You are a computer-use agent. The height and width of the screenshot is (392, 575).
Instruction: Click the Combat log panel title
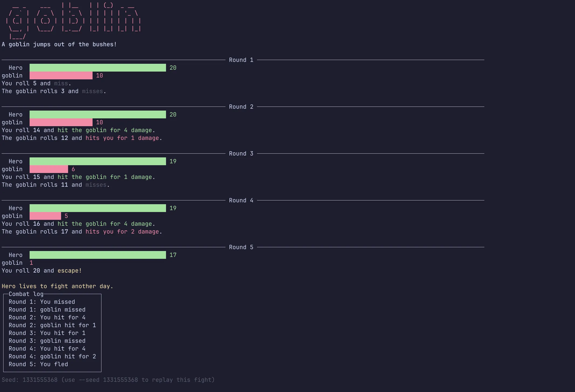pyautogui.click(x=26, y=294)
